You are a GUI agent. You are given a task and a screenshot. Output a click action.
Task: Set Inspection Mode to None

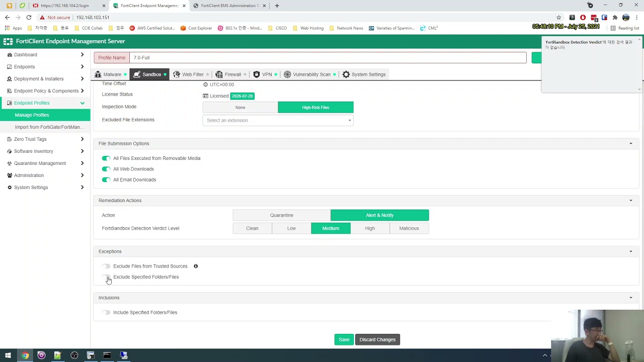pyautogui.click(x=240, y=107)
